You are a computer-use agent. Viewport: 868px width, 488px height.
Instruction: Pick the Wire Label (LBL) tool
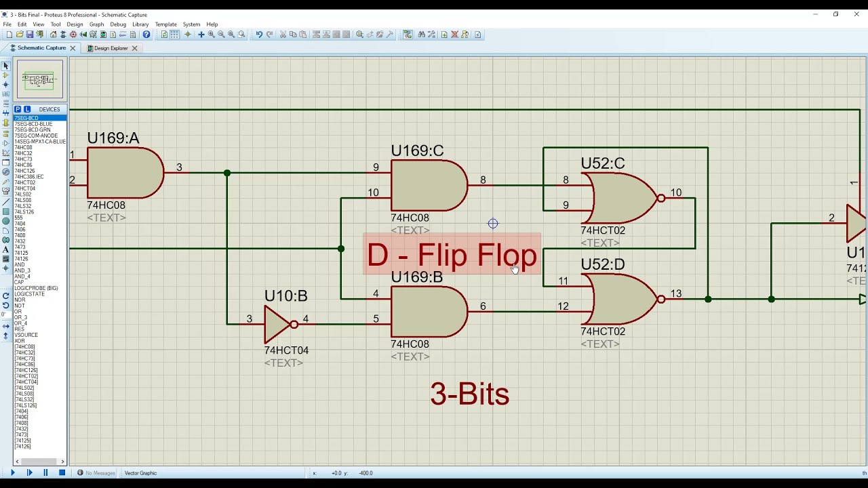(6, 94)
